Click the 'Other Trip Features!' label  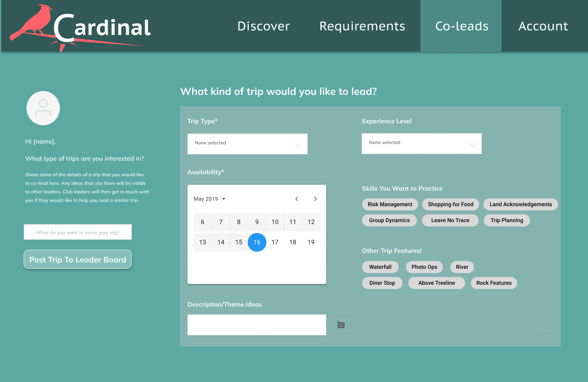392,251
